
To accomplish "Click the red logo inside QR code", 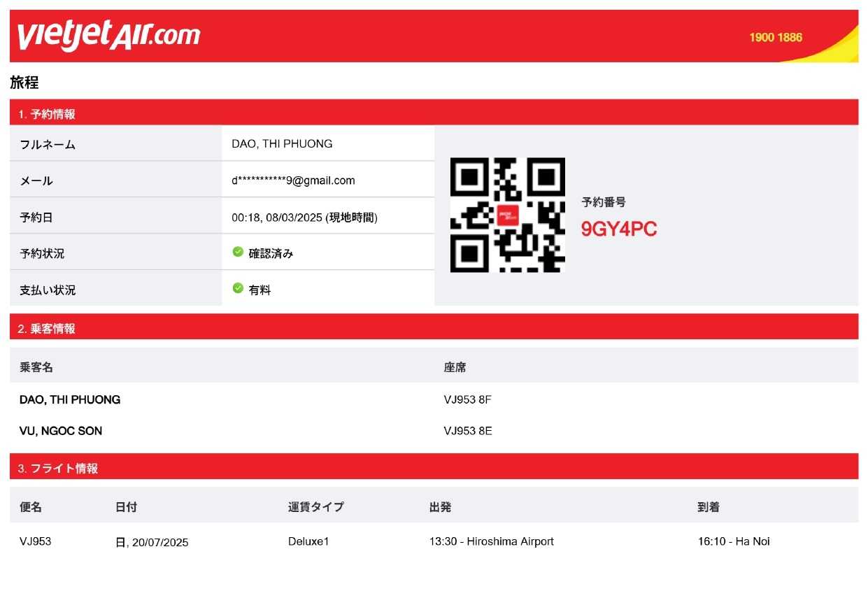I will 507,215.
